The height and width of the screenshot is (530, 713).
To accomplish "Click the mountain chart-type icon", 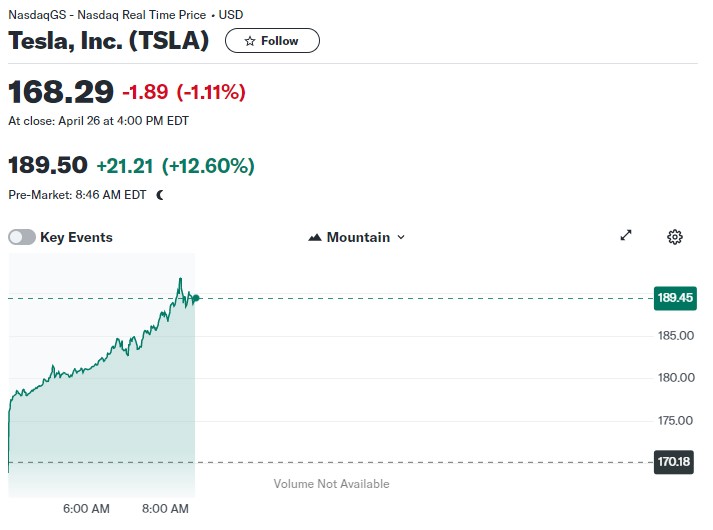I will coord(315,238).
